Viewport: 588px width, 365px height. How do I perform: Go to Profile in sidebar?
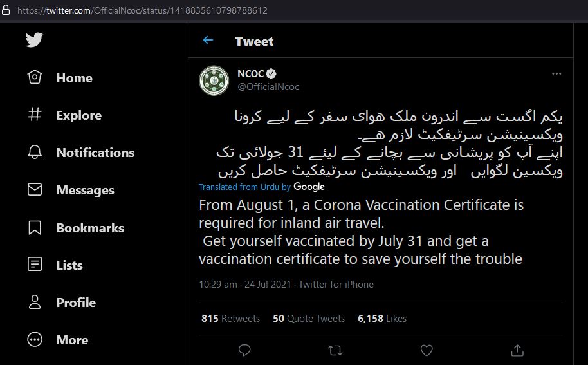point(62,303)
